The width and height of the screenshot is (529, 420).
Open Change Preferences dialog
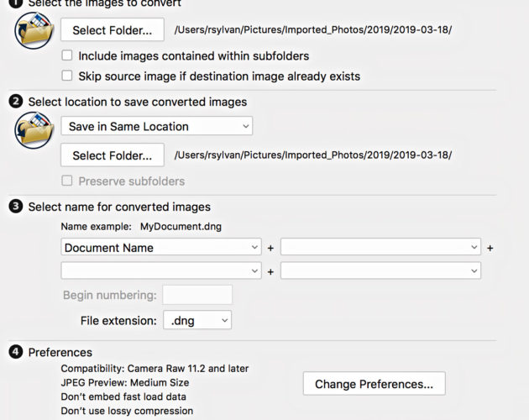tap(374, 384)
